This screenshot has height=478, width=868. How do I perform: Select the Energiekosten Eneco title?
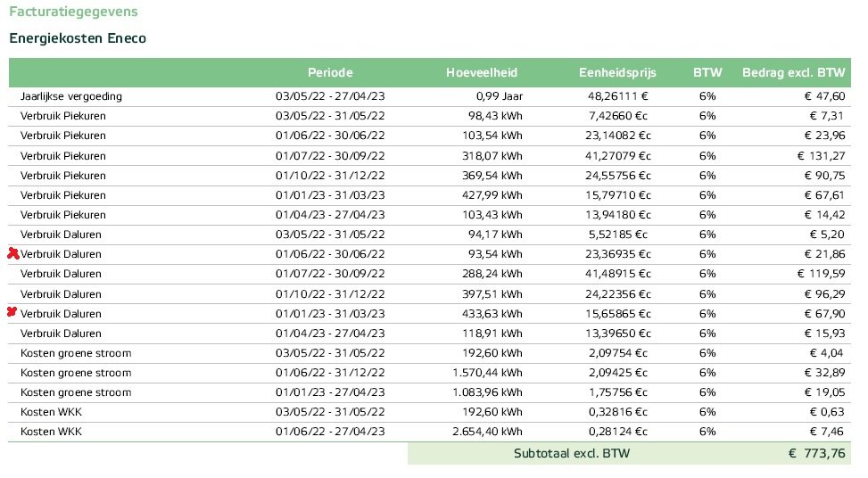coord(78,38)
